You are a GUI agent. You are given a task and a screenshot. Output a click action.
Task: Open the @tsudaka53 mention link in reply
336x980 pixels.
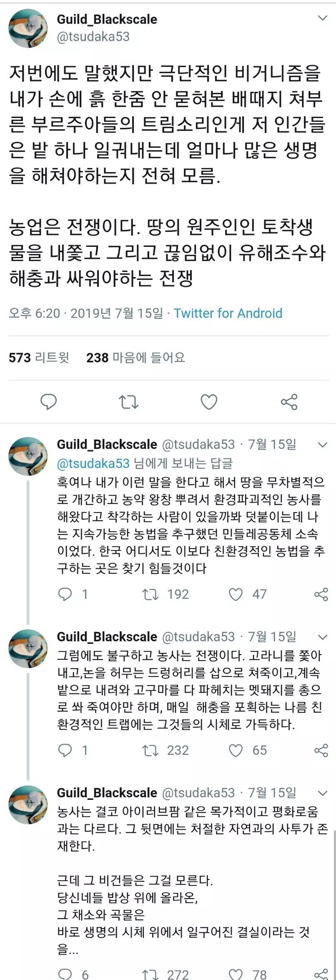(x=93, y=463)
